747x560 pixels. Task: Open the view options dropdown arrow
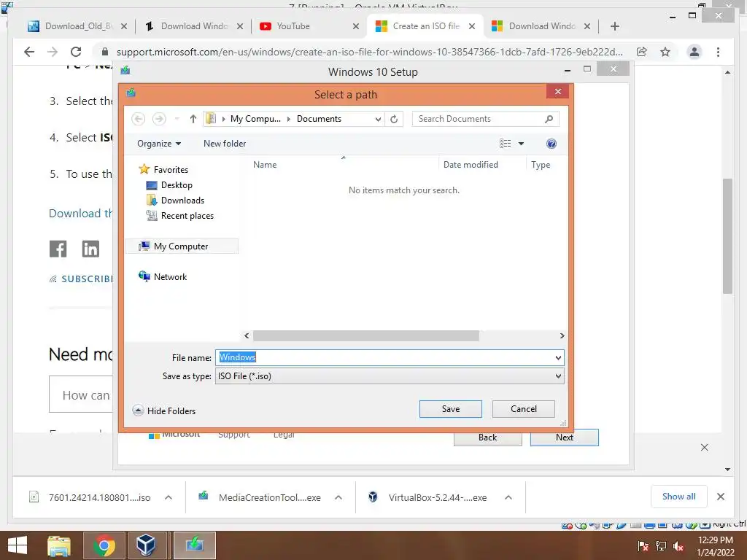[x=521, y=144]
